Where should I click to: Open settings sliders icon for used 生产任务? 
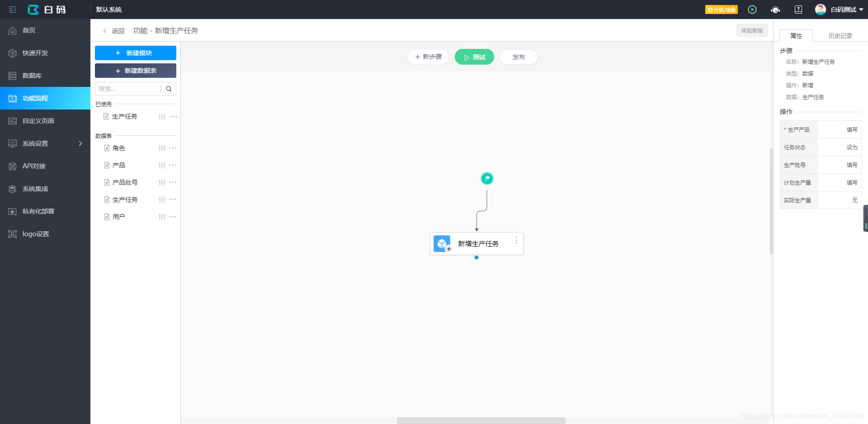[x=162, y=117]
